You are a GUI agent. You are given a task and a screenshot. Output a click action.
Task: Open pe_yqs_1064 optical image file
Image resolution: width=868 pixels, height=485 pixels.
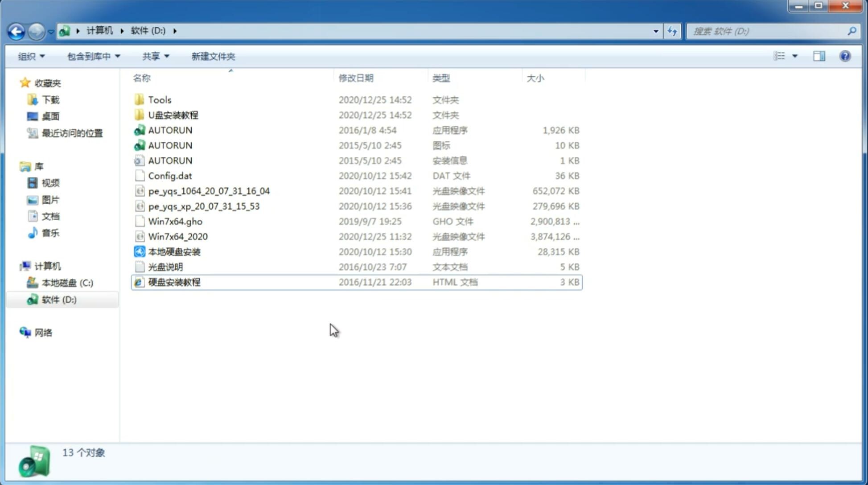pyautogui.click(x=209, y=191)
